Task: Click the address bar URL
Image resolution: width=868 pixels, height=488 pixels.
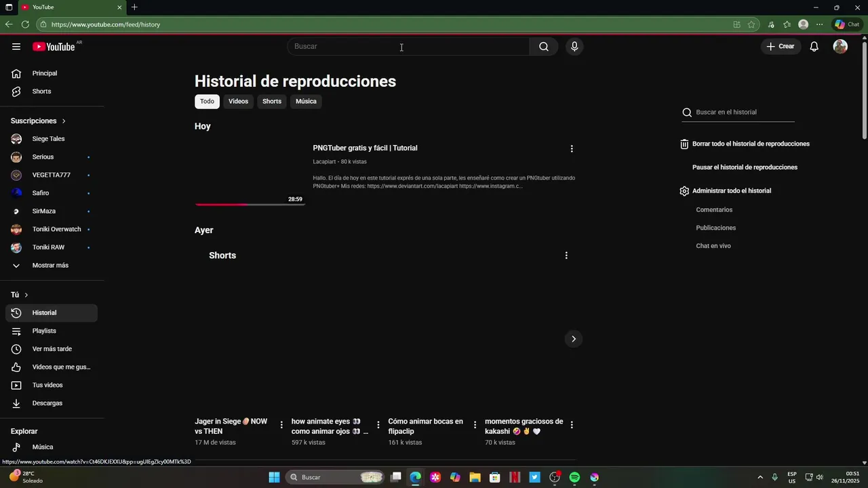Action: point(106,24)
